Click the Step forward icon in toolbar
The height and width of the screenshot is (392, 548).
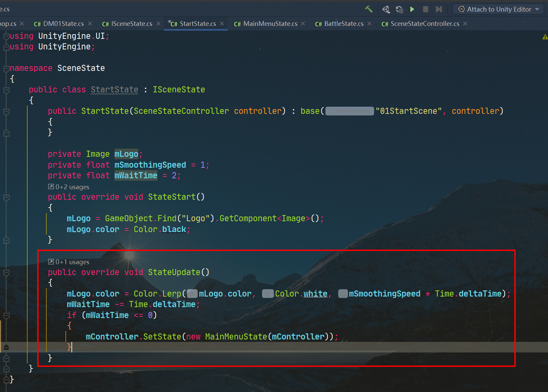tap(439, 9)
